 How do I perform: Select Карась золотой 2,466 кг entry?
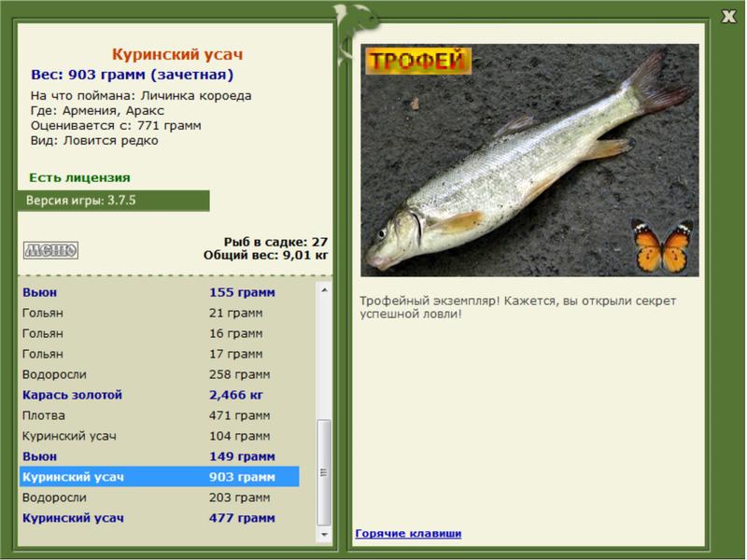[x=159, y=395]
